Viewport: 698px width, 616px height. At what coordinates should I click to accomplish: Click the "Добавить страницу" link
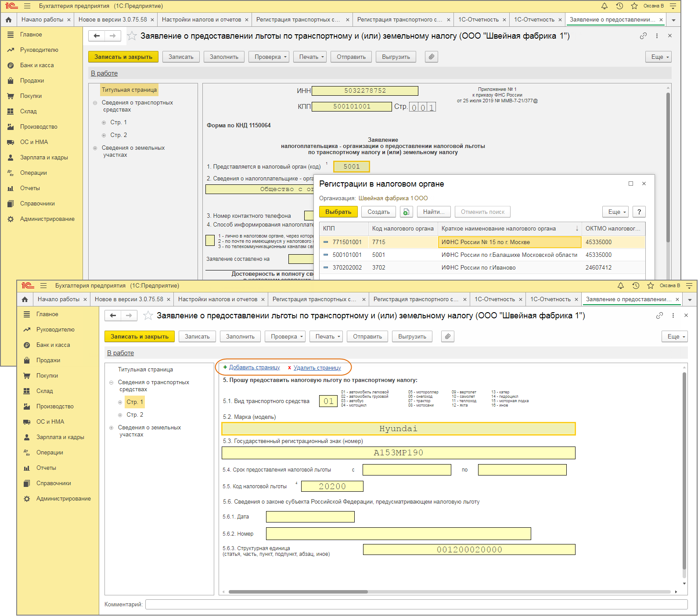254,367
